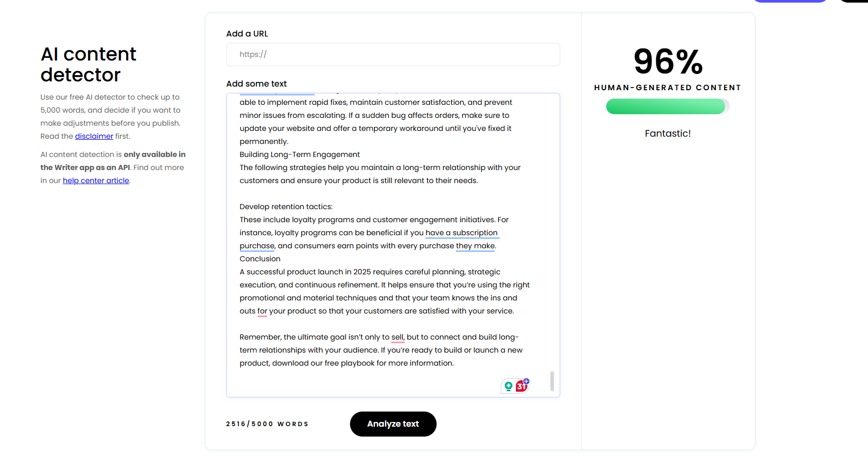Click the red-underlined word 'sell'
Viewport: 868px width, 459px height.
click(x=397, y=337)
